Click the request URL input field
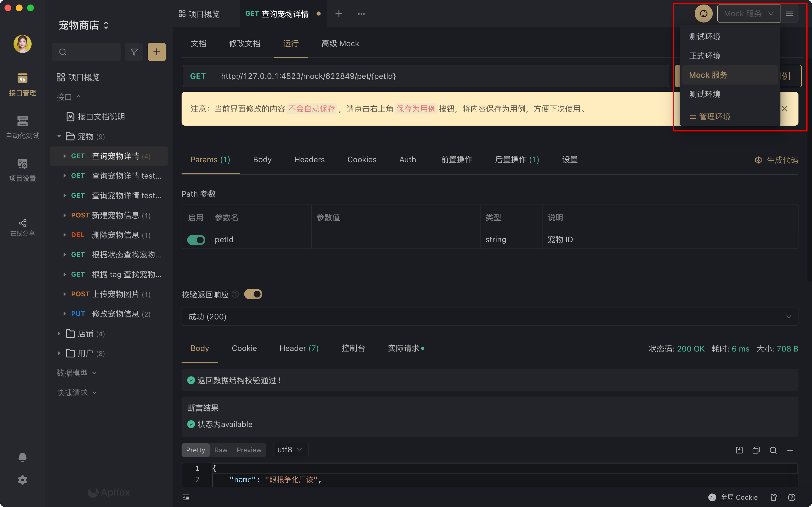The height and width of the screenshot is (507, 812). [x=436, y=76]
